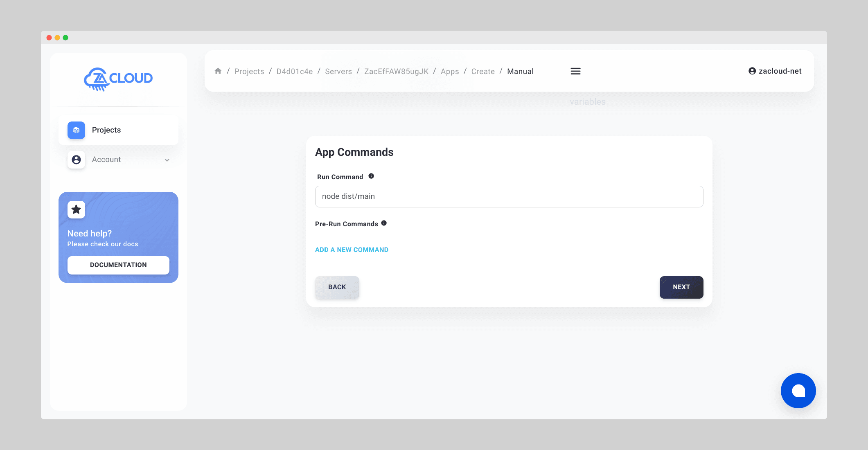The image size is (868, 450).
Task: Click the star icon in help widget
Action: point(77,209)
